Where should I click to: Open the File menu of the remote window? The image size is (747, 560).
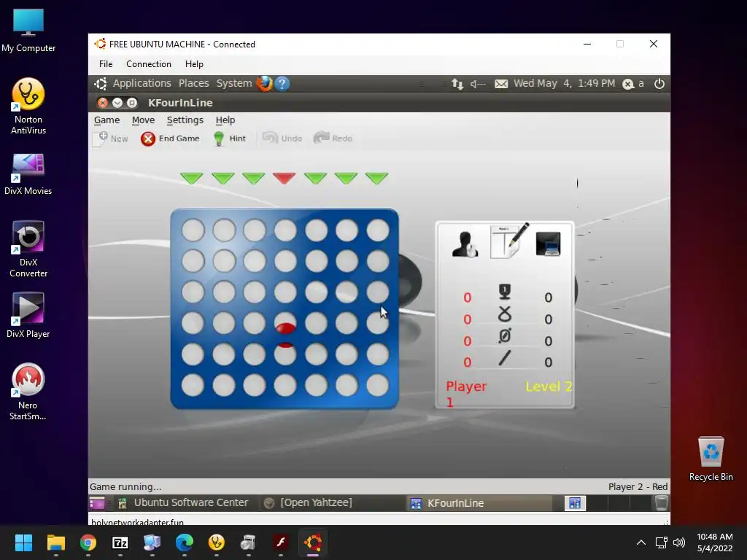click(106, 64)
